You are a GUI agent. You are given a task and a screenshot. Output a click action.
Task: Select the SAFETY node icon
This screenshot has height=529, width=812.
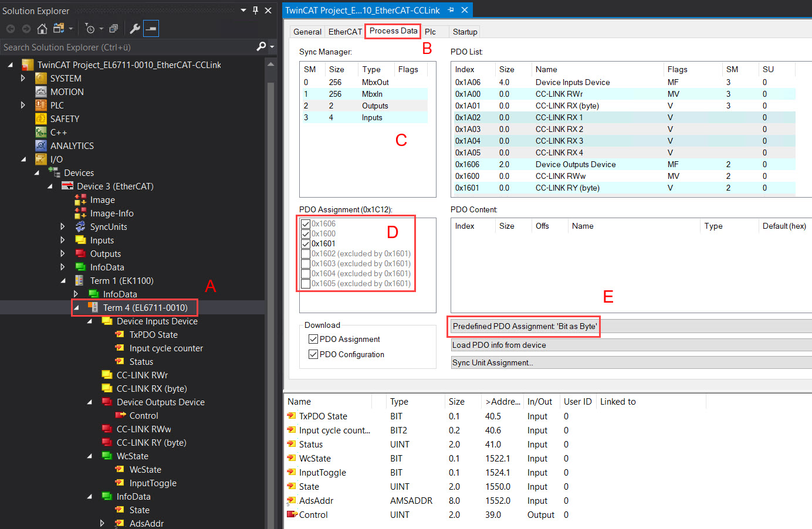click(41, 118)
